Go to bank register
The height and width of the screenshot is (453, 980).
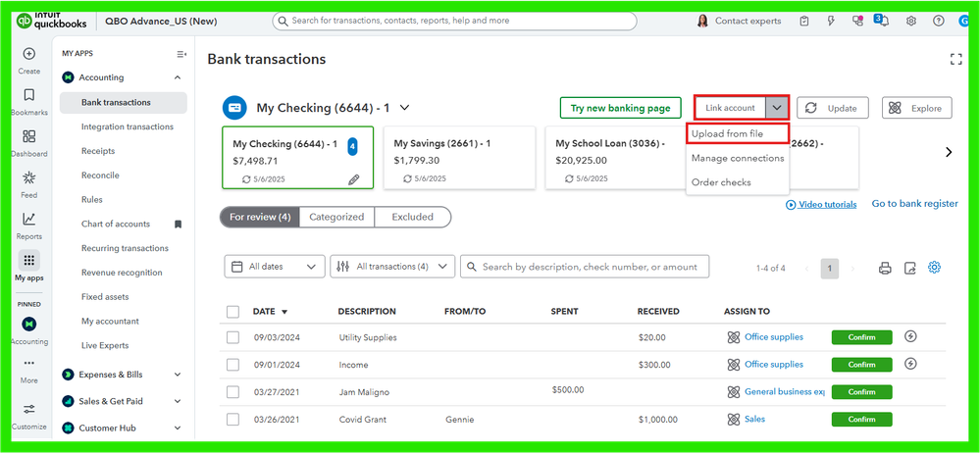(x=915, y=204)
